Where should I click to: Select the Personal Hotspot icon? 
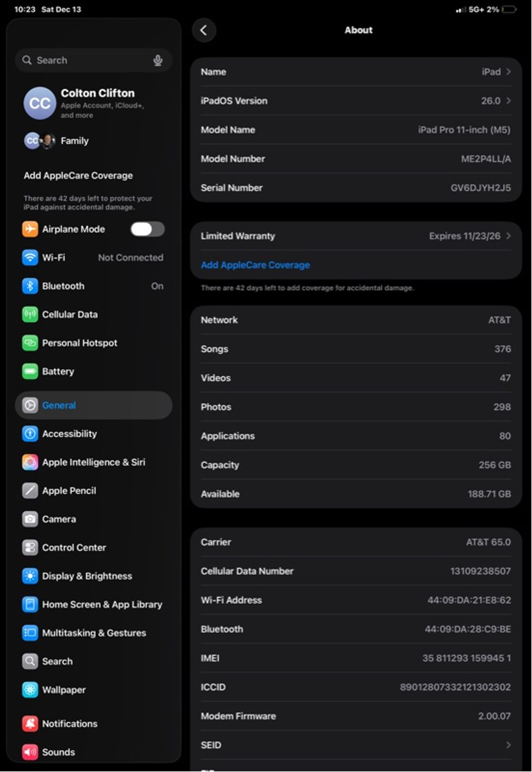(x=30, y=343)
